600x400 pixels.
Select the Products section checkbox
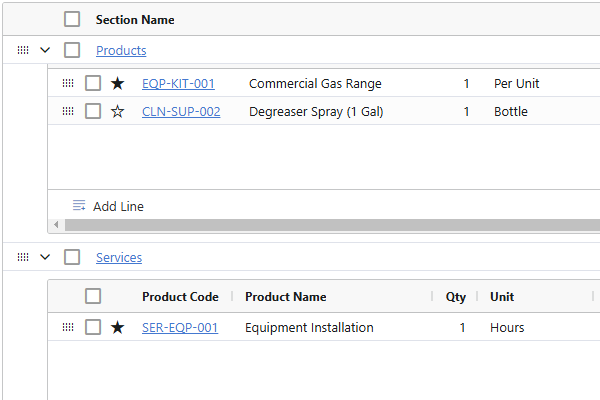pos(72,50)
